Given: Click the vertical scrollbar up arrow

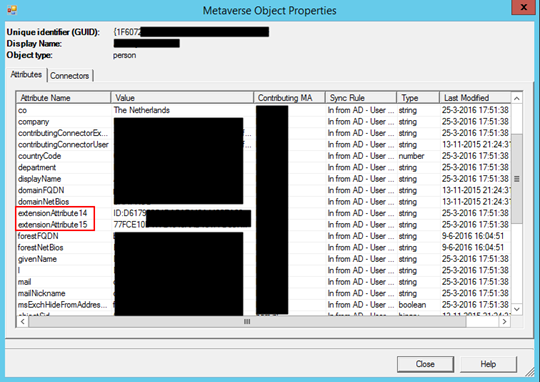Looking at the screenshot, I should [517, 99].
